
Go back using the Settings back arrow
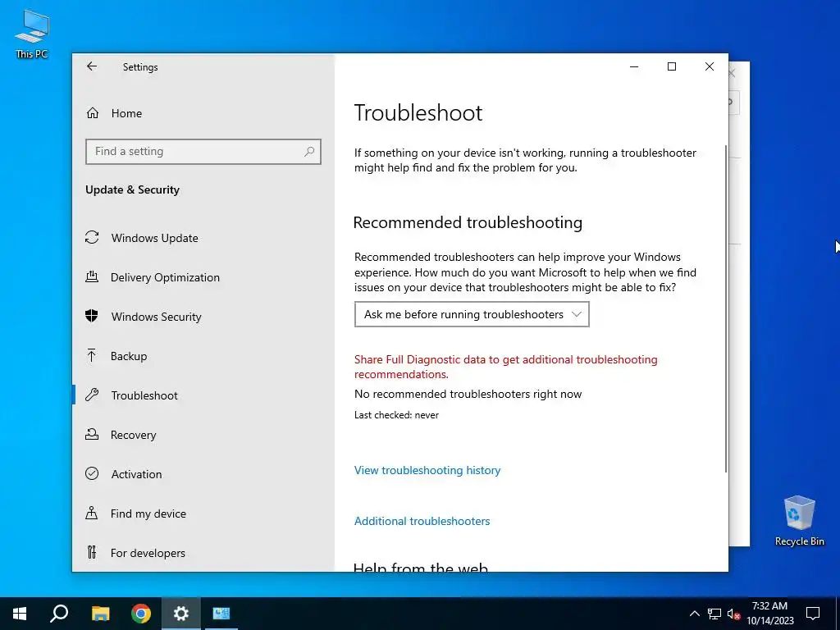pos(92,66)
